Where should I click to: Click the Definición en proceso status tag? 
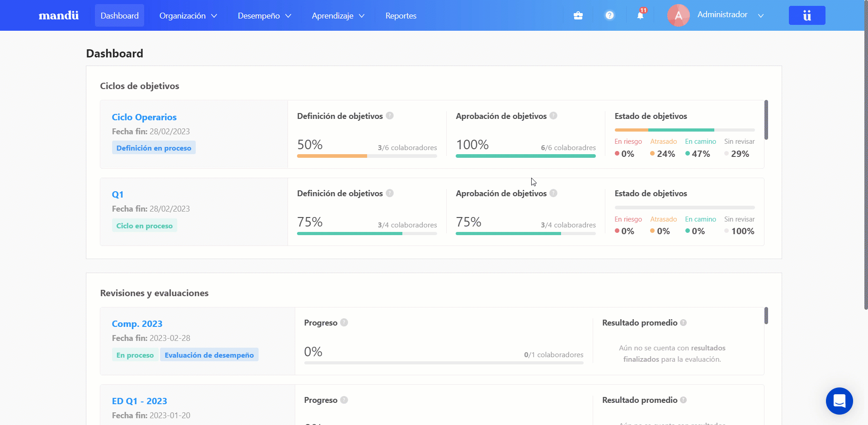(x=154, y=148)
